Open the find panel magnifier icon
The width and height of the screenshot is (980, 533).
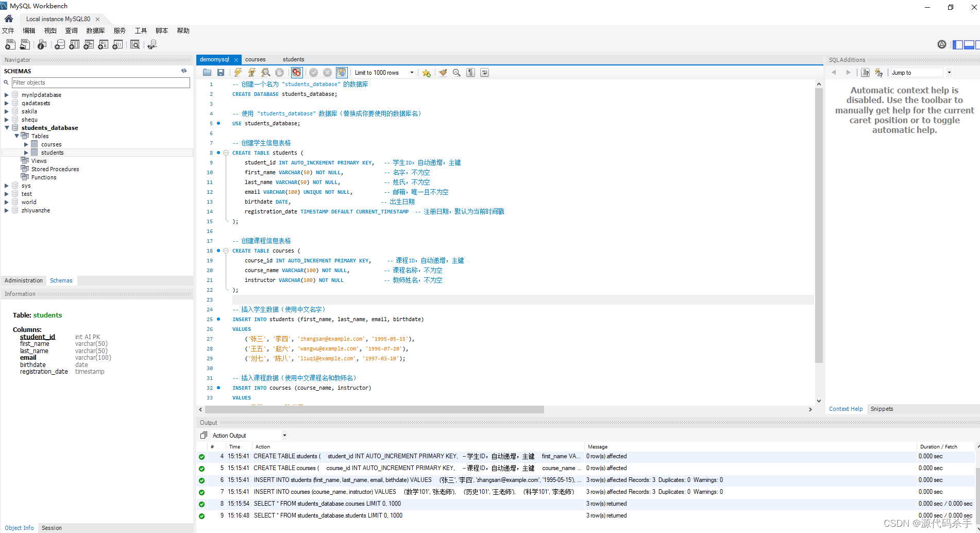[457, 73]
